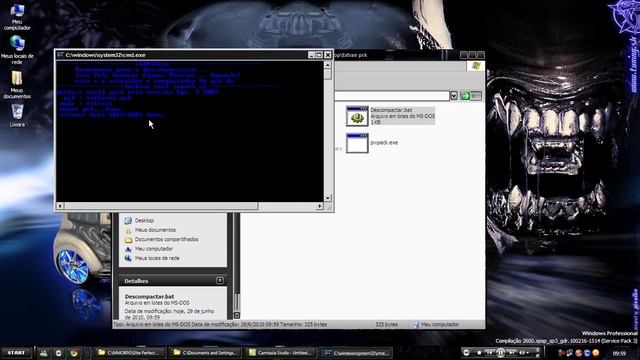
Task: Click the taskbar clock showing 09:59
Action: pyautogui.click(x=619, y=353)
